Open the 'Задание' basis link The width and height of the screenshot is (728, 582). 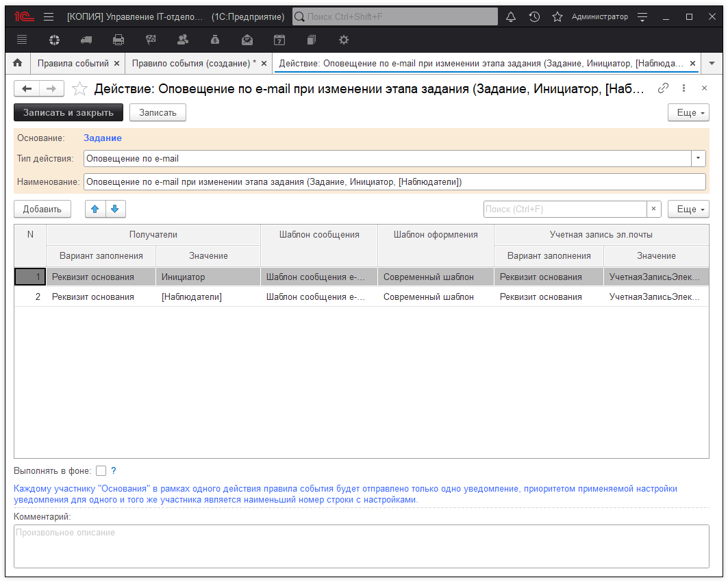pos(103,138)
